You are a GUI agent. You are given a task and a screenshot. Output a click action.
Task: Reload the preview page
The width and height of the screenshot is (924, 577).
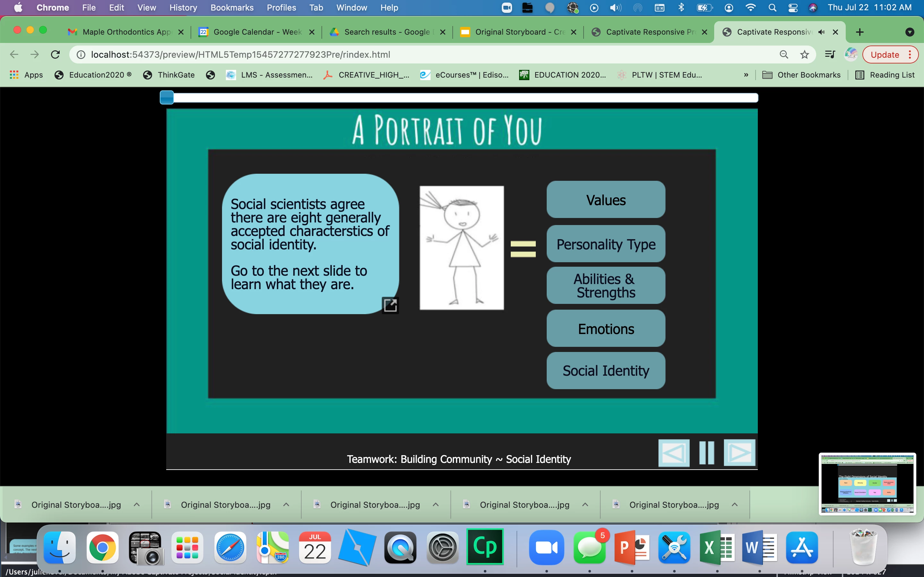point(56,54)
